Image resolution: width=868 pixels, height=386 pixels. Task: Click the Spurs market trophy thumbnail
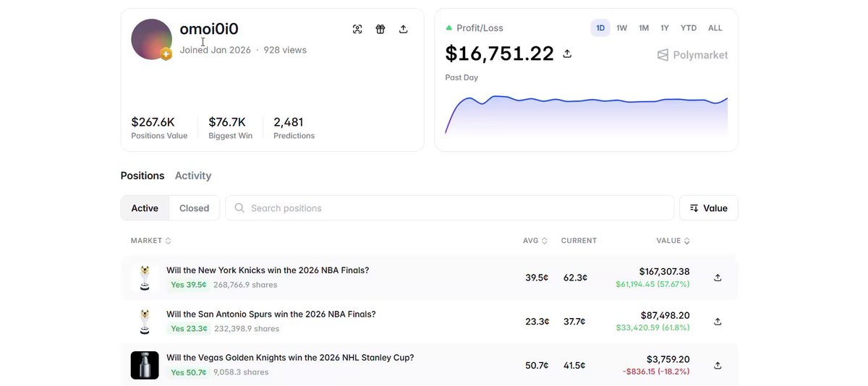pyautogui.click(x=145, y=322)
